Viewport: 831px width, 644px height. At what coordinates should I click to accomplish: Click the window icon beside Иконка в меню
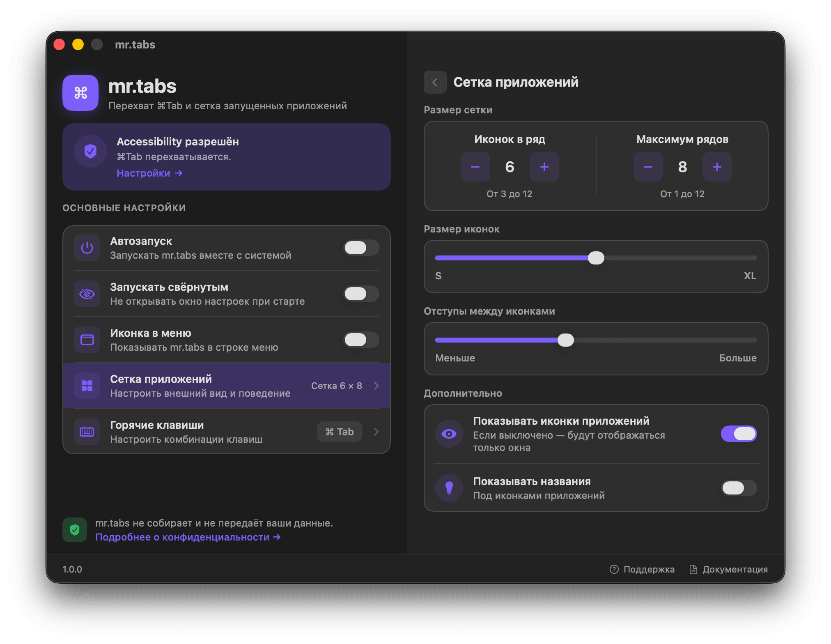pyautogui.click(x=87, y=340)
